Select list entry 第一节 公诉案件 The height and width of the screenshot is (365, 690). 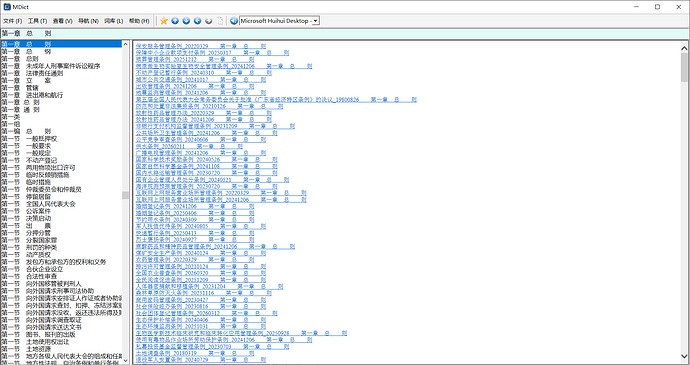point(61,211)
